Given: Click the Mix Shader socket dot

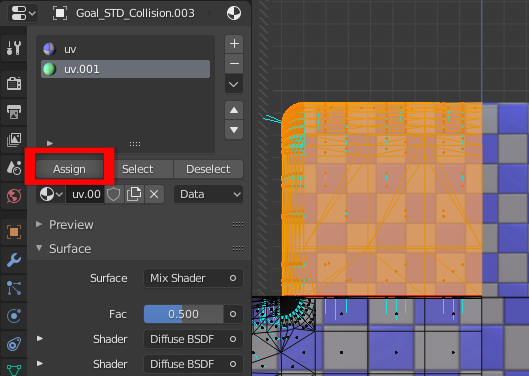Looking at the screenshot, I should coord(233,278).
